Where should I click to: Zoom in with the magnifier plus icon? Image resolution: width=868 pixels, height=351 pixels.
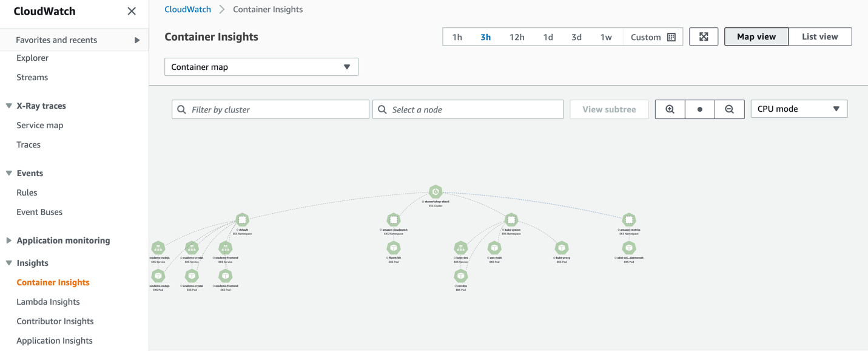coord(670,109)
